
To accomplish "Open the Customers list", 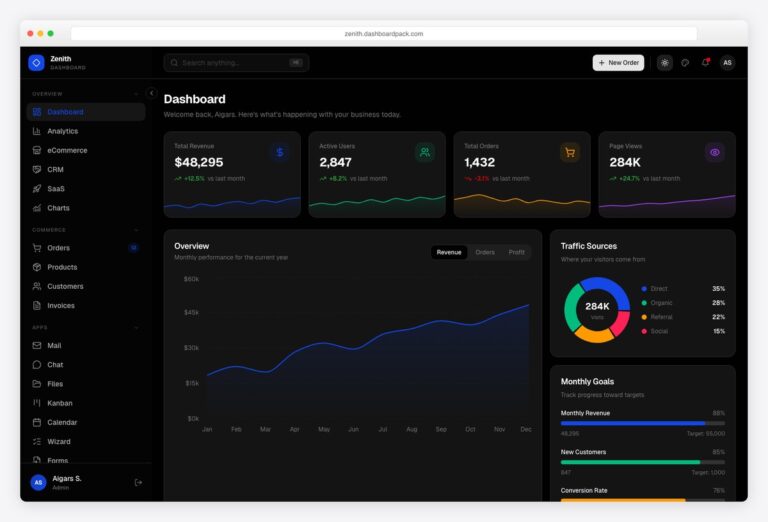I will pyautogui.click(x=86, y=286).
